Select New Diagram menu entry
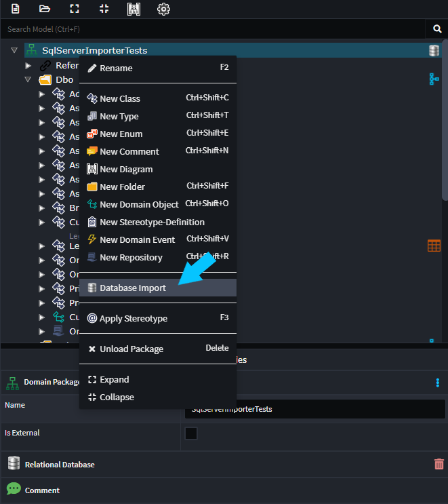 coord(158,169)
